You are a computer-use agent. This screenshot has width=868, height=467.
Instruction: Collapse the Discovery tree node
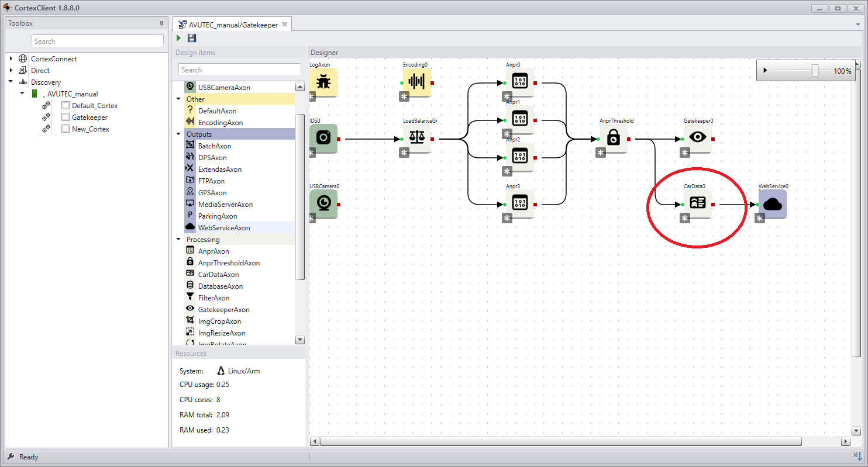point(11,82)
